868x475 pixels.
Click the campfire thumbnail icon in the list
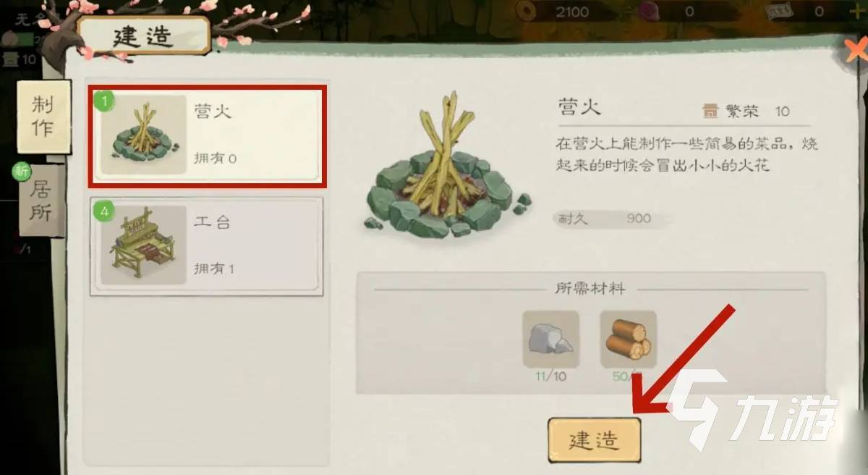143,135
